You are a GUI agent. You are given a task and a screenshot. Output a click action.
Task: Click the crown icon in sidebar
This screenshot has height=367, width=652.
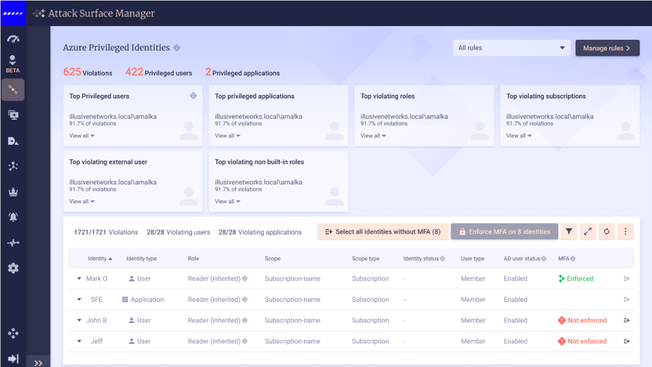(13, 192)
